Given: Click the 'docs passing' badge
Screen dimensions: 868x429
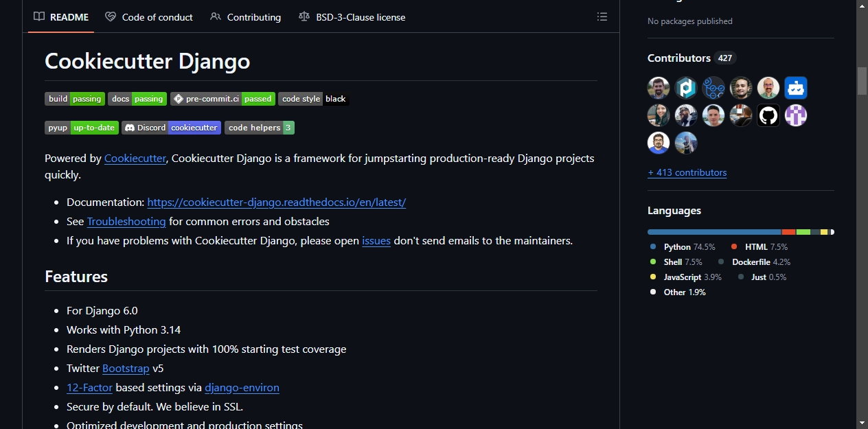Looking at the screenshot, I should coord(137,99).
